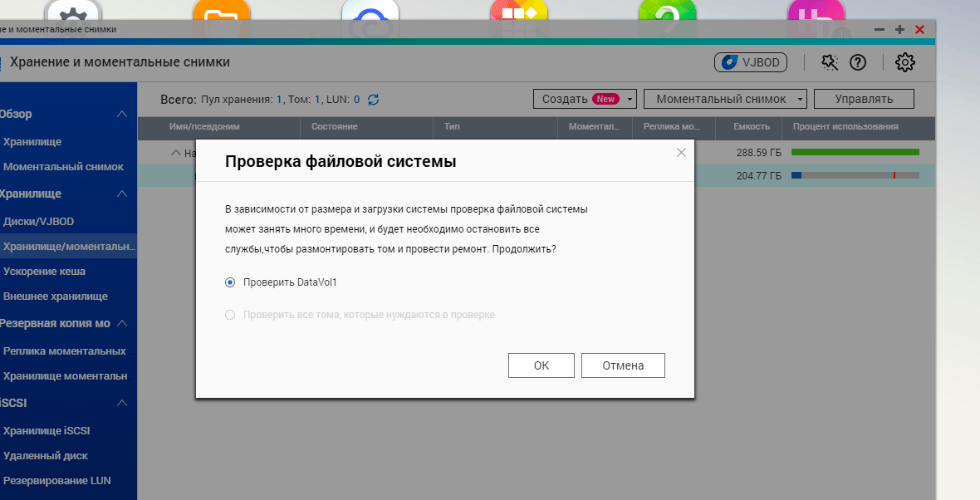Select 'Проверить все тома' radio option
This screenshot has width=980, height=500.
230,315
